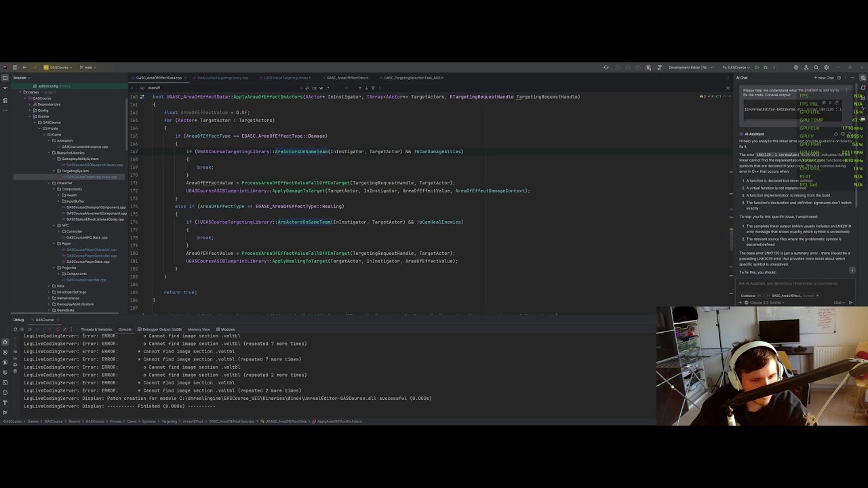
Task: Switch to GASC_AreaOfEffectData.cpp tab
Action: 159,78
